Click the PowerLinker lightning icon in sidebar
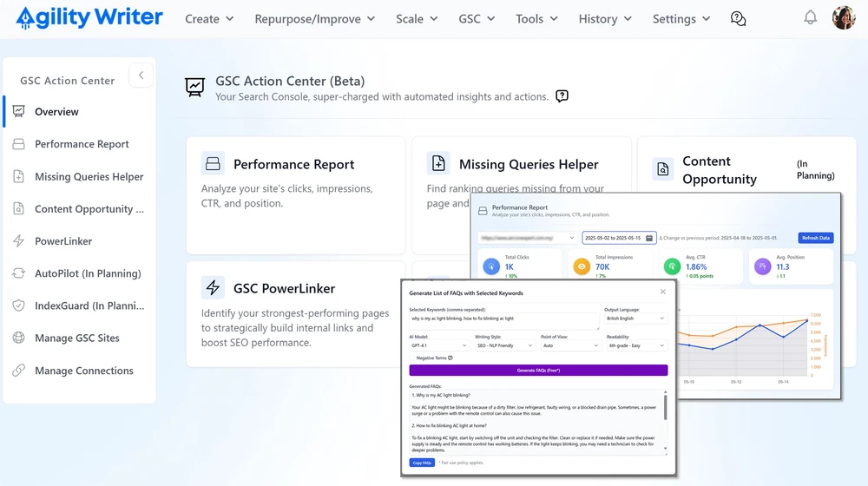The image size is (868, 486). point(18,240)
